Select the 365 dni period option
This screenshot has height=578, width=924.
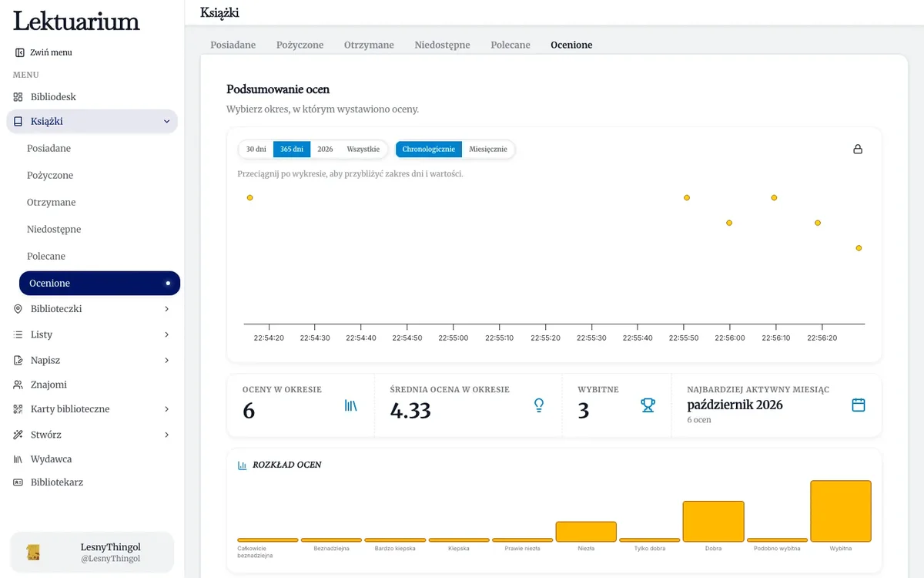pyautogui.click(x=292, y=150)
